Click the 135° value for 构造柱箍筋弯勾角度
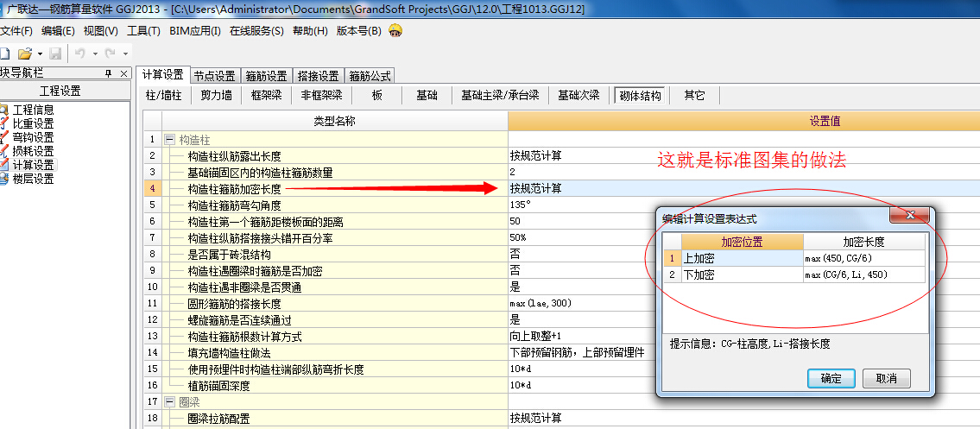Image resolution: width=980 pixels, height=429 pixels. coord(520,205)
